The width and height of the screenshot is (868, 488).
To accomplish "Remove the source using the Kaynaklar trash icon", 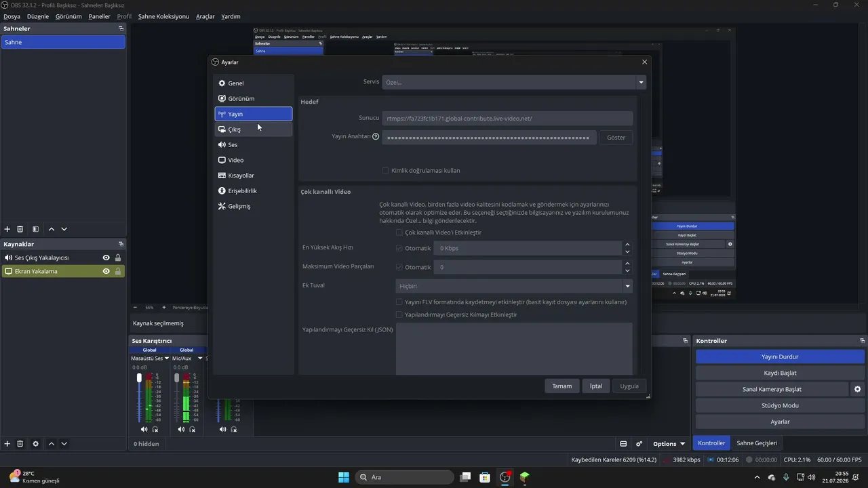I will 20,444.
